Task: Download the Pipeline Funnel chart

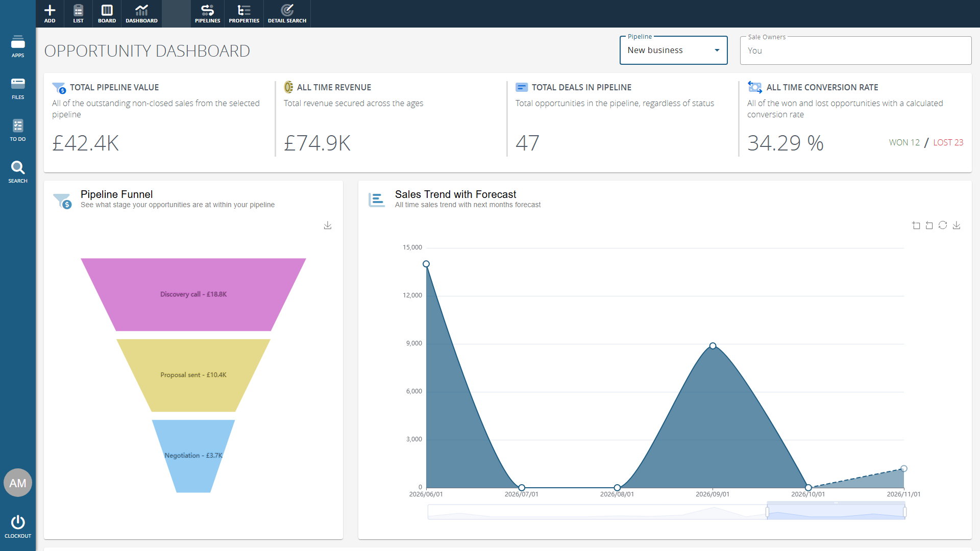Action: coord(328,226)
